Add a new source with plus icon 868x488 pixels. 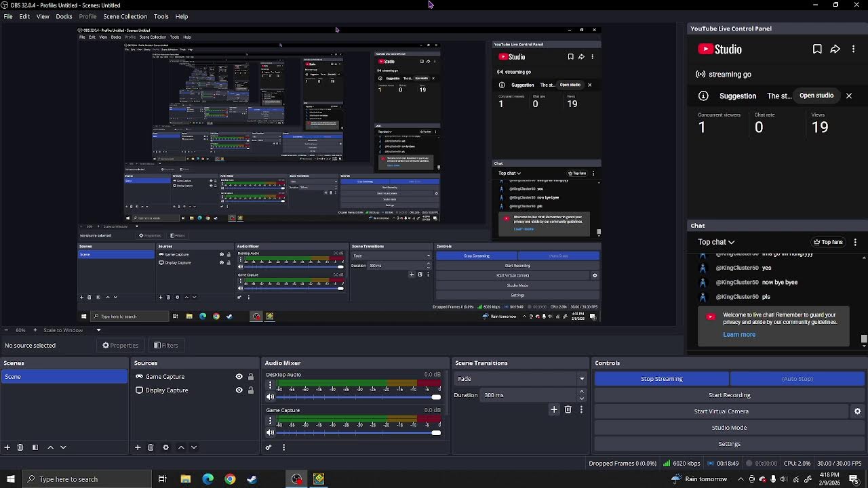click(x=138, y=447)
